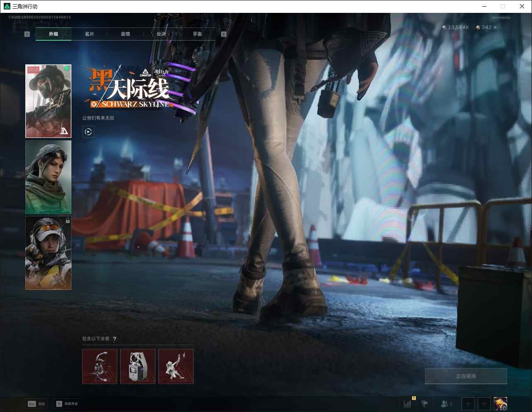This screenshot has height=412, width=532.
Task: Click the second plus squad slot
Action: pyautogui.click(x=484, y=403)
